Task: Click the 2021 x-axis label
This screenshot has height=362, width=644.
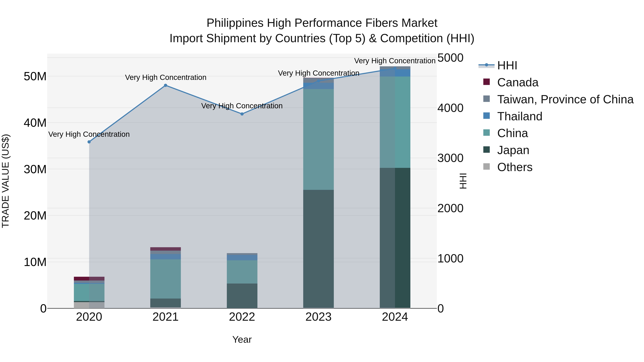Action: (x=165, y=317)
